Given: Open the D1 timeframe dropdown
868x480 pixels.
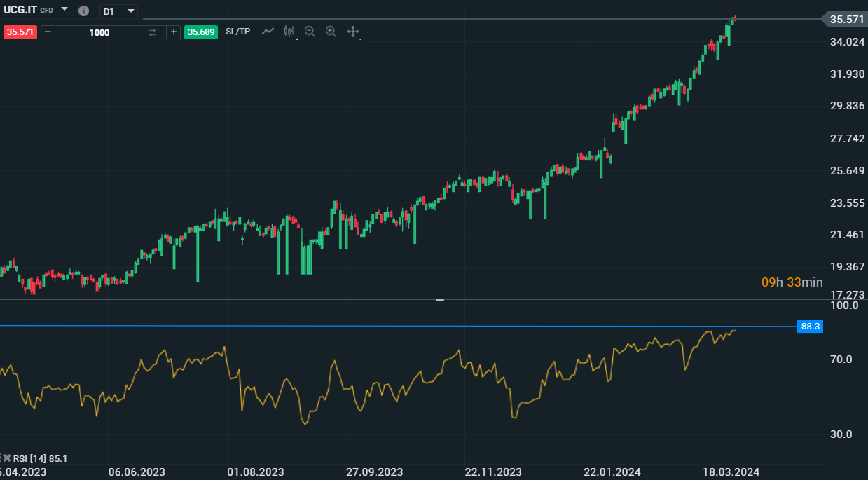Looking at the screenshot, I should [x=118, y=11].
